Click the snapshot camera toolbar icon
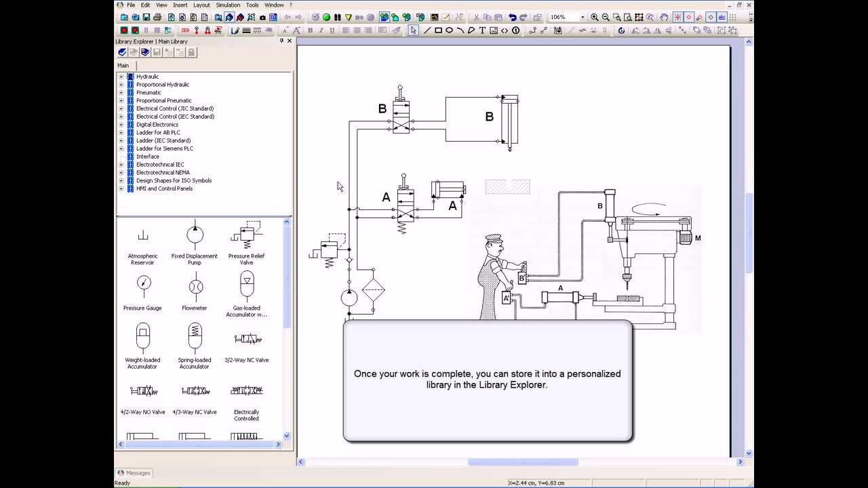The image size is (868, 488). click(262, 17)
